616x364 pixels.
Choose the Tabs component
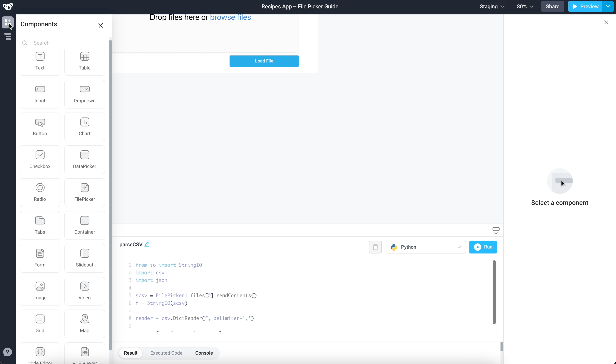(40, 225)
